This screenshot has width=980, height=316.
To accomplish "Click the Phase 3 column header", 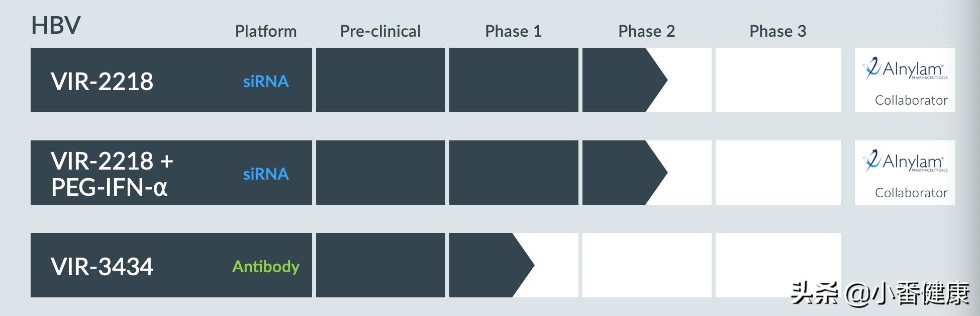I will click(777, 31).
